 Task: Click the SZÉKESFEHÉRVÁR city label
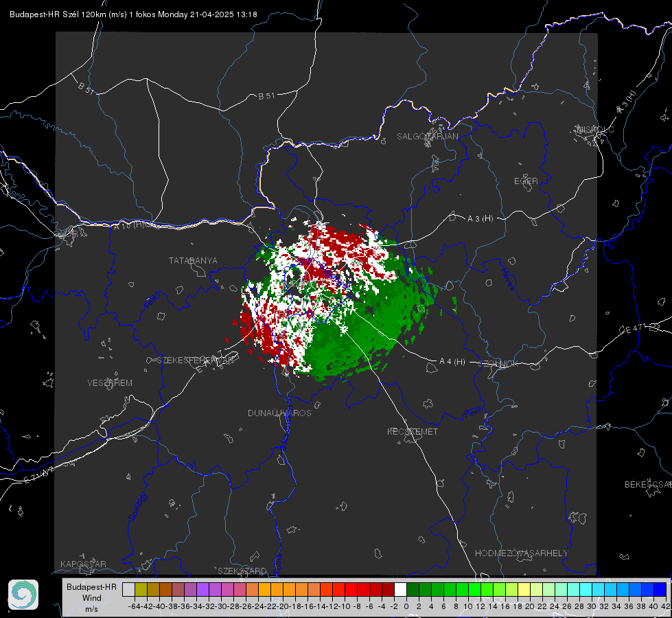pos(195,360)
